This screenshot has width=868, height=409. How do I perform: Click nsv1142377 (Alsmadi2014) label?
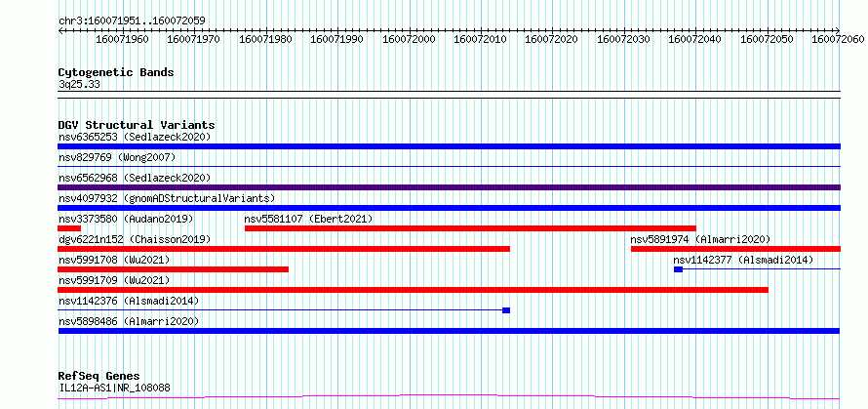[x=743, y=260]
